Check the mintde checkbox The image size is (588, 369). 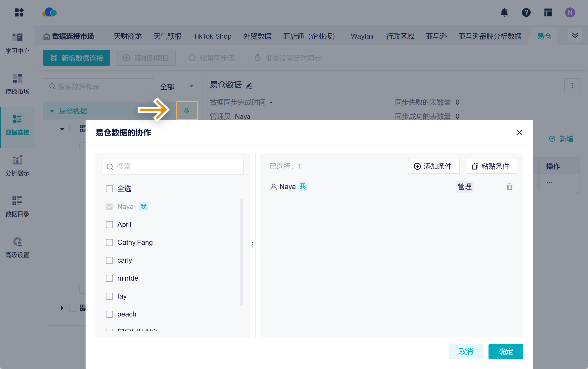tap(109, 278)
